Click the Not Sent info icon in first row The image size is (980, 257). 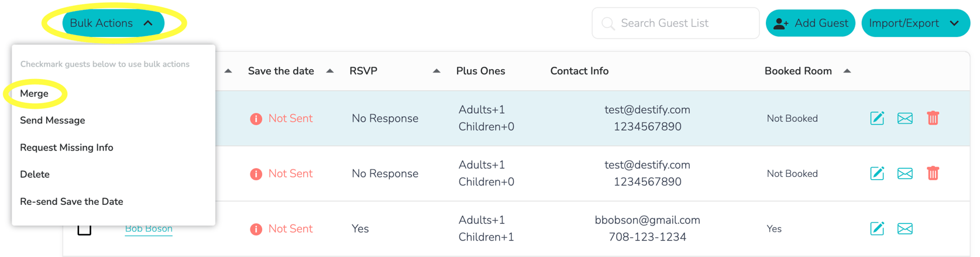click(x=256, y=119)
